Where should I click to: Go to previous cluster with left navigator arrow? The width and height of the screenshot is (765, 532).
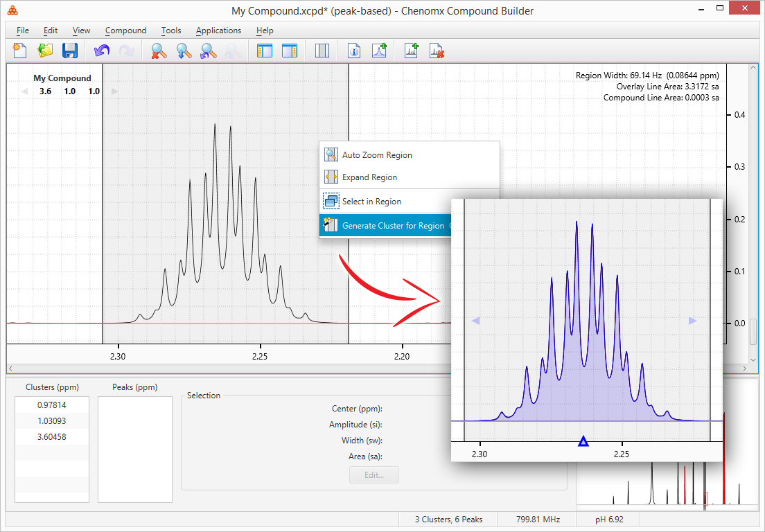click(x=24, y=91)
